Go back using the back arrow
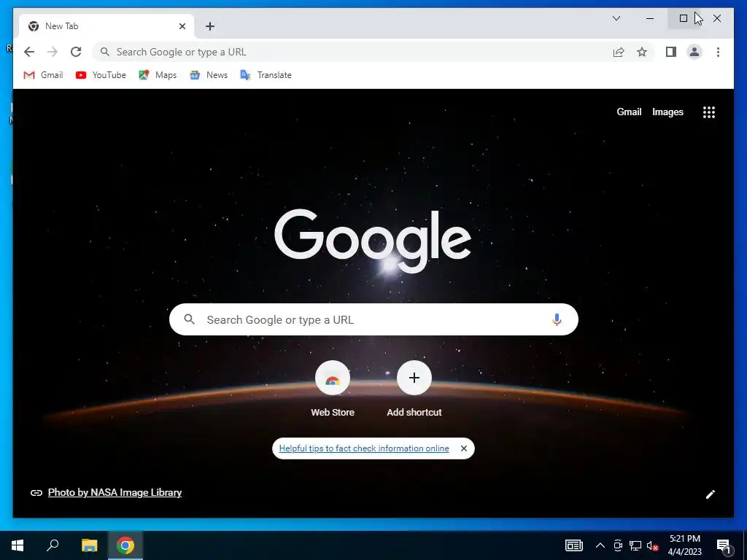This screenshot has width=747, height=560. [29, 52]
